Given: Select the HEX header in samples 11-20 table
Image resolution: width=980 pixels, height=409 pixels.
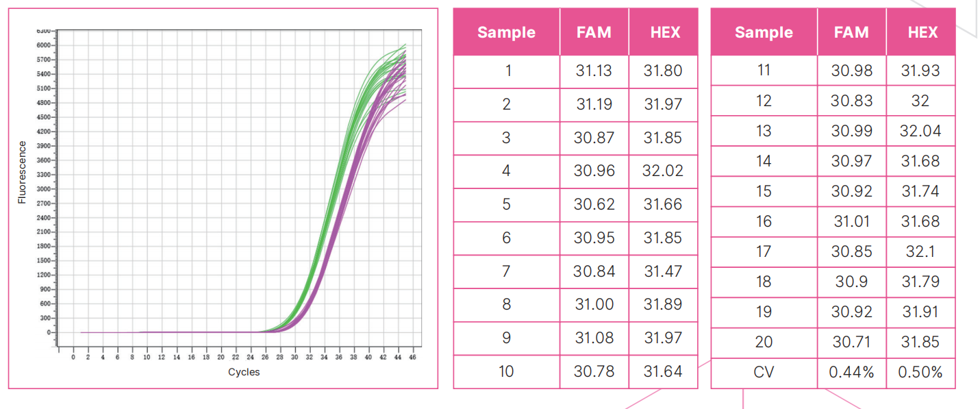Looking at the screenshot, I should pos(922,32).
